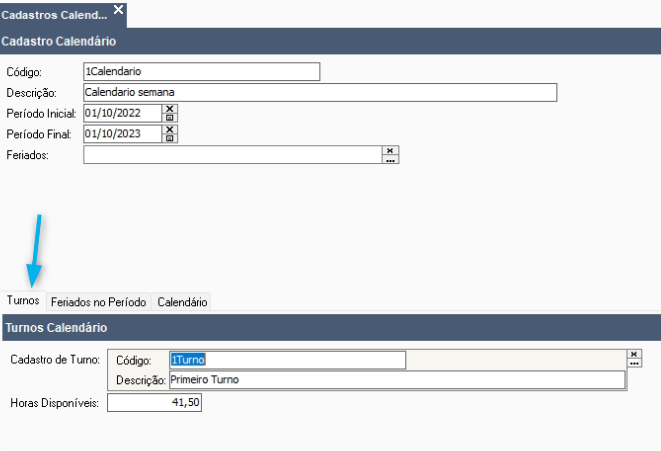Focus the Período Final date field
Viewport: 661px width, 451px height.
(x=122, y=134)
